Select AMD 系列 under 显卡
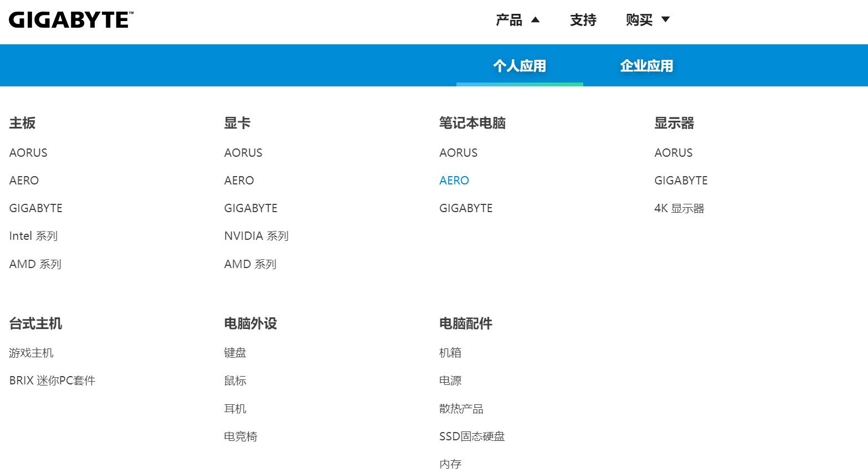 point(249,264)
